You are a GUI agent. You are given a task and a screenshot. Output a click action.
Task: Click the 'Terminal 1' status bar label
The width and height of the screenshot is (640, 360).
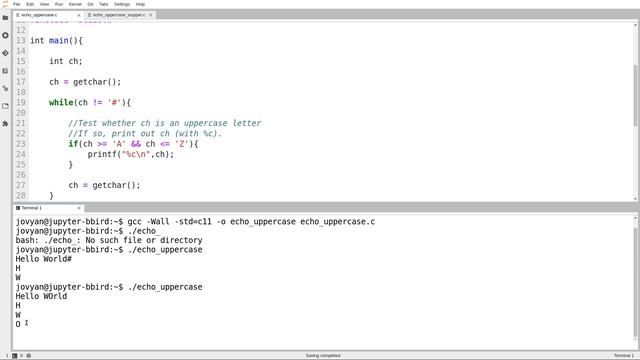point(624,356)
